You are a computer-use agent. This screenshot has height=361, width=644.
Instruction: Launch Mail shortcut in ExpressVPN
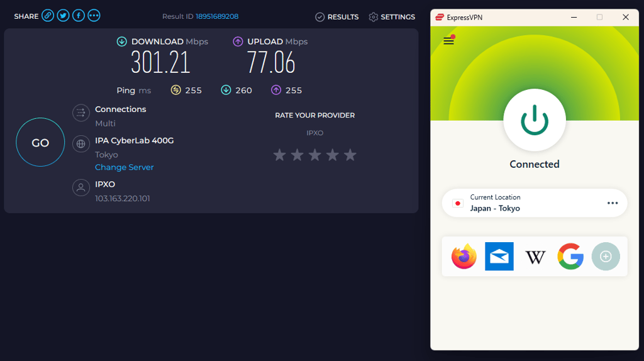coord(499,256)
